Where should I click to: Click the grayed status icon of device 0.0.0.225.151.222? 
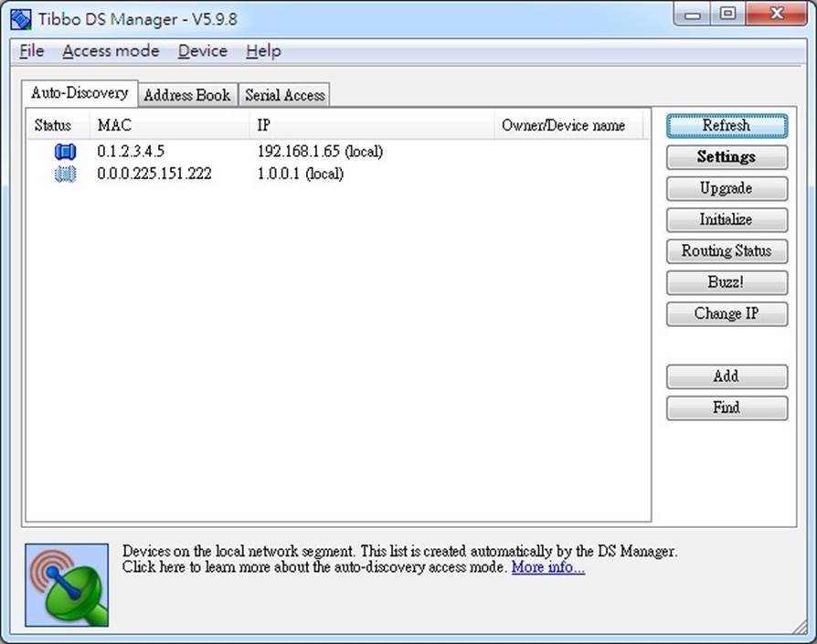click(64, 174)
